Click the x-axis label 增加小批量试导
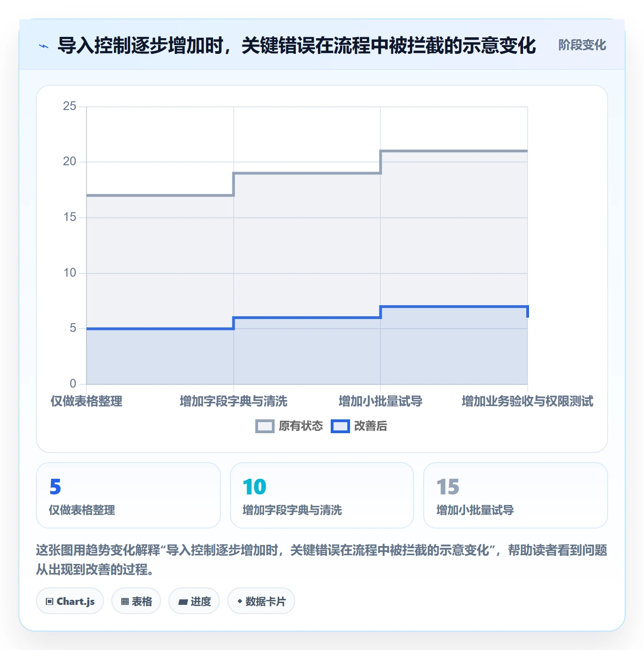The width and height of the screenshot is (644, 650). click(380, 401)
